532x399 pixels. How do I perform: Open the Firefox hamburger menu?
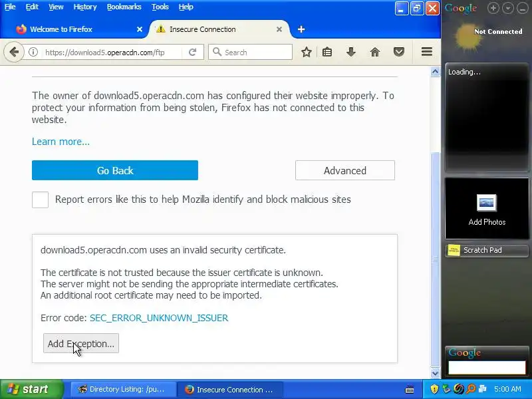tap(426, 52)
